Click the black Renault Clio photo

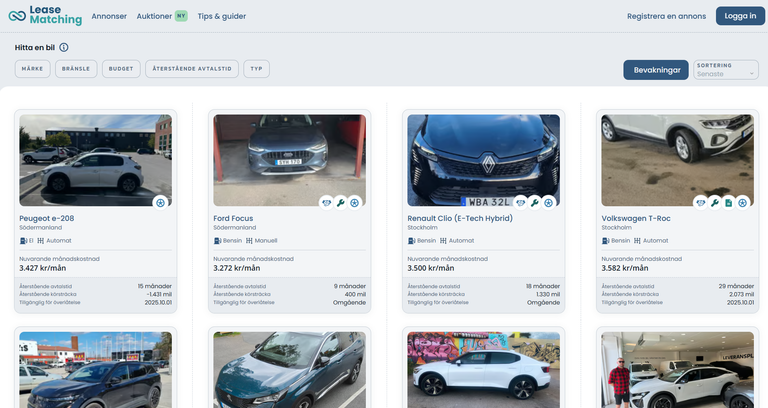pos(483,160)
